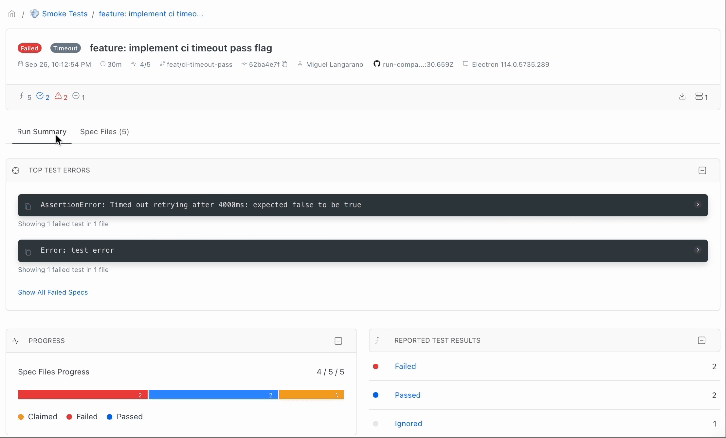Open the feature: implement ci timeo... breadcrumb
This screenshot has width=726, height=438.
pos(150,14)
